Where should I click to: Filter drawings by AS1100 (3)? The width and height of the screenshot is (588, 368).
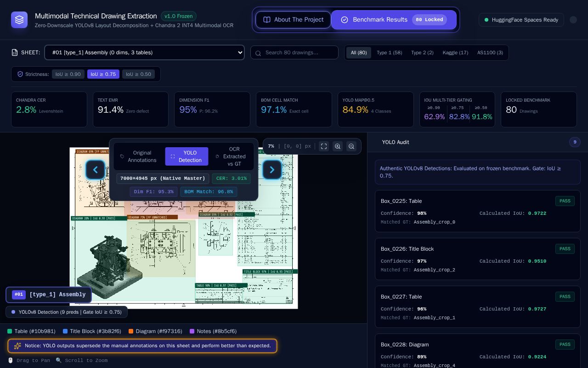[x=490, y=52]
